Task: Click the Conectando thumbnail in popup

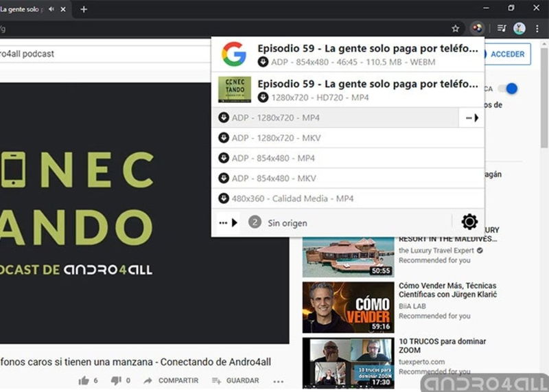Action: click(235, 90)
